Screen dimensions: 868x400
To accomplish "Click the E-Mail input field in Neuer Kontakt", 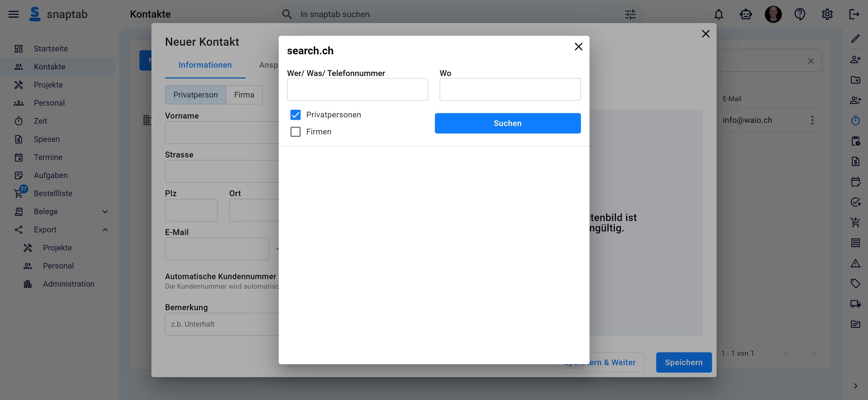I will coord(217,249).
